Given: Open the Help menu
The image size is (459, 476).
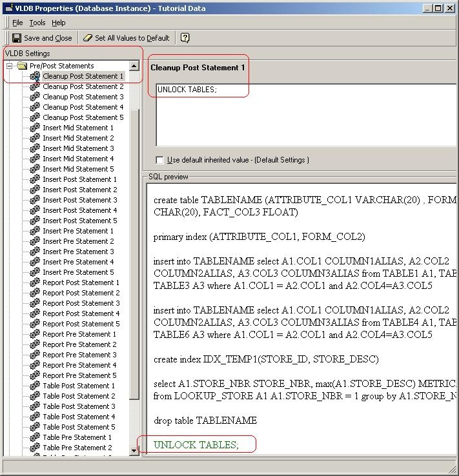Looking at the screenshot, I should (x=58, y=23).
